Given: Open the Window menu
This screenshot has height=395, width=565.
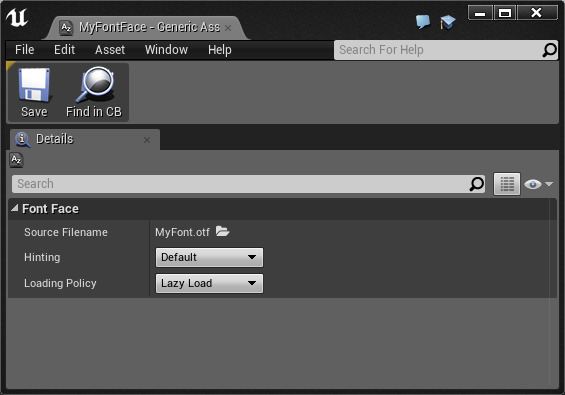Looking at the screenshot, I should (x=166, y=50).
